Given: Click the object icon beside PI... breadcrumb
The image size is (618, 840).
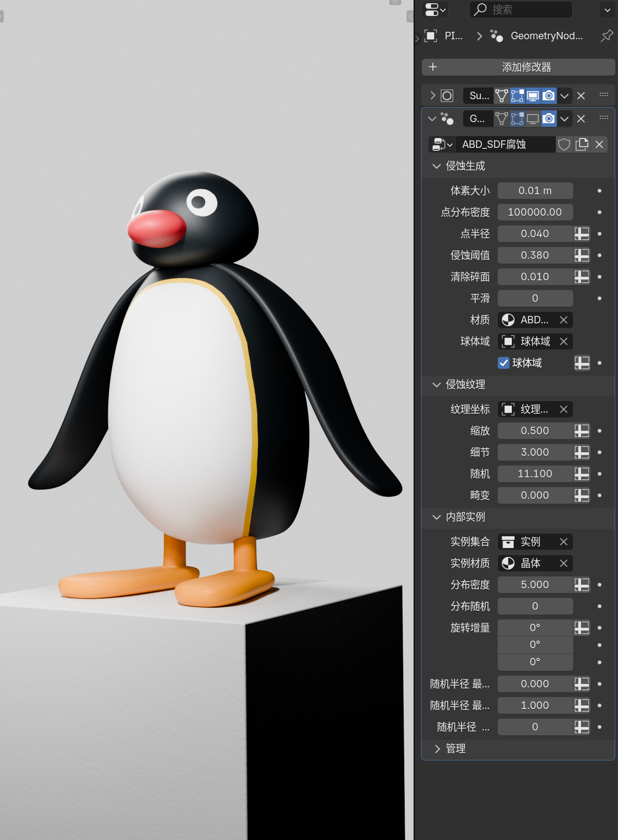Looking at the screenshot, I should (x=430, y=36).
